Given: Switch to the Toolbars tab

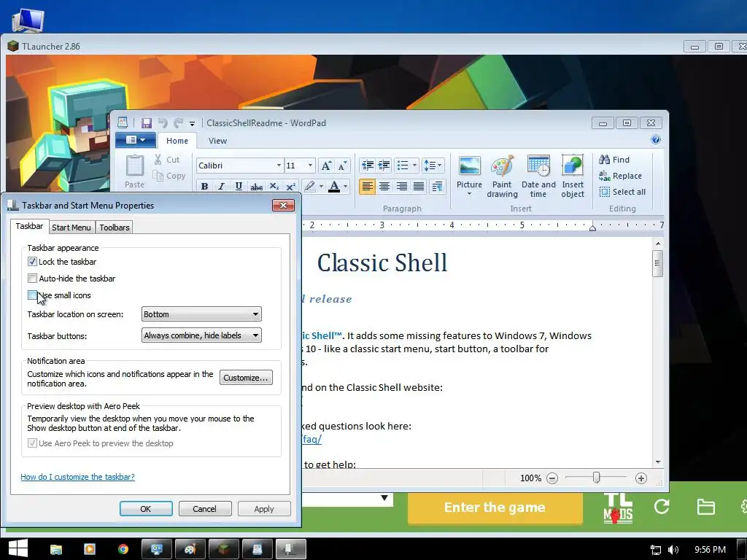Looking at the screenshot, I should [x=115, y=227].
